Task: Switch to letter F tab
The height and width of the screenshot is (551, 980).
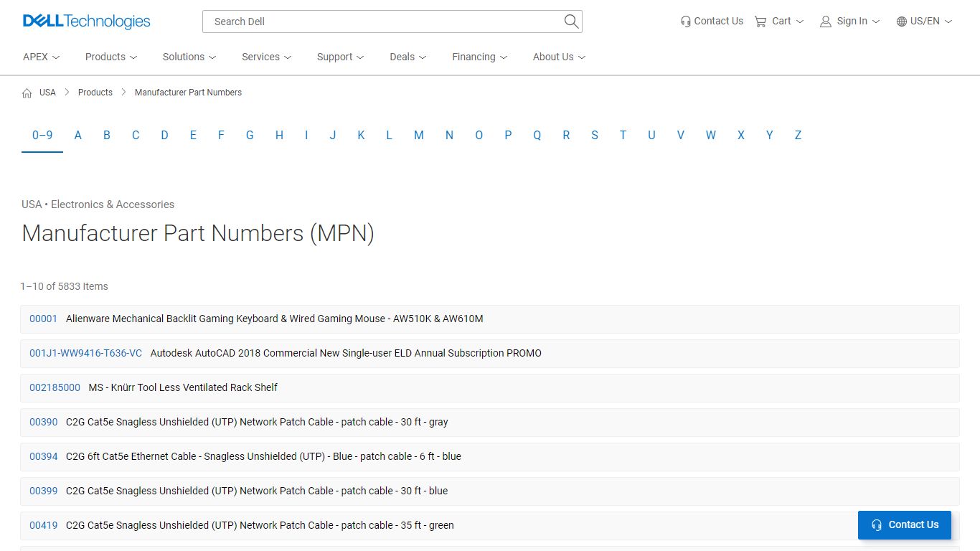Action: coord(221,135)
